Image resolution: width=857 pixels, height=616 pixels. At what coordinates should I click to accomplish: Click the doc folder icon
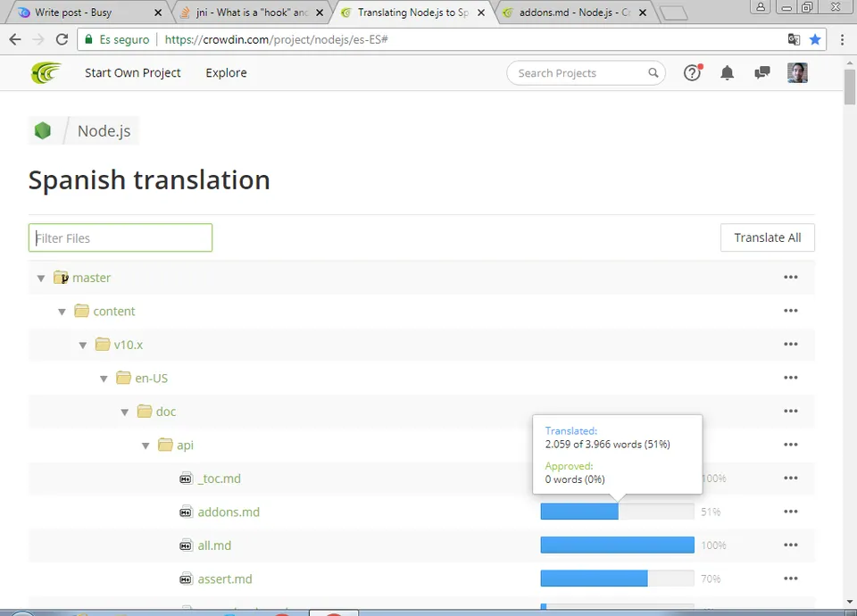tap(145, 411)
